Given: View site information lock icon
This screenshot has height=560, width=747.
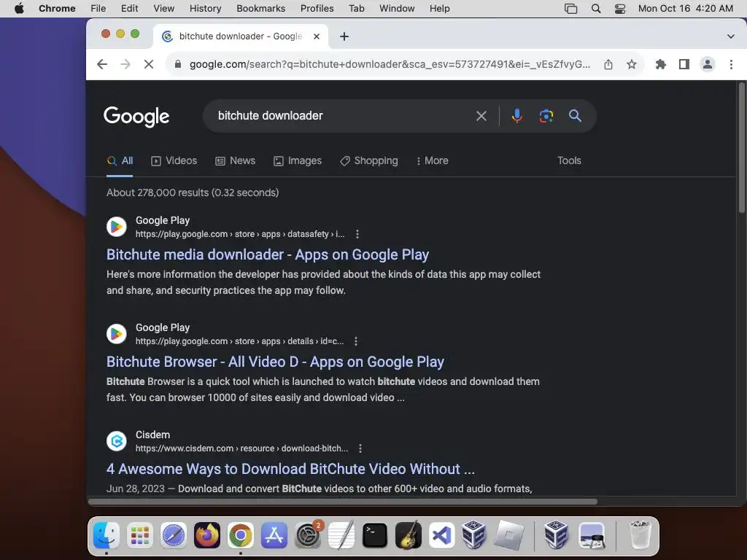Looking at the screenshot, I should click(x=178, y=64).
